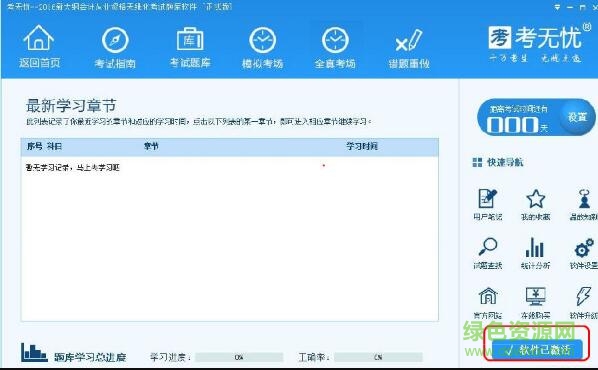This screenshot has height=370, width=598.
Task: Open 软件设置 gears icon
Action: (584, 248)
